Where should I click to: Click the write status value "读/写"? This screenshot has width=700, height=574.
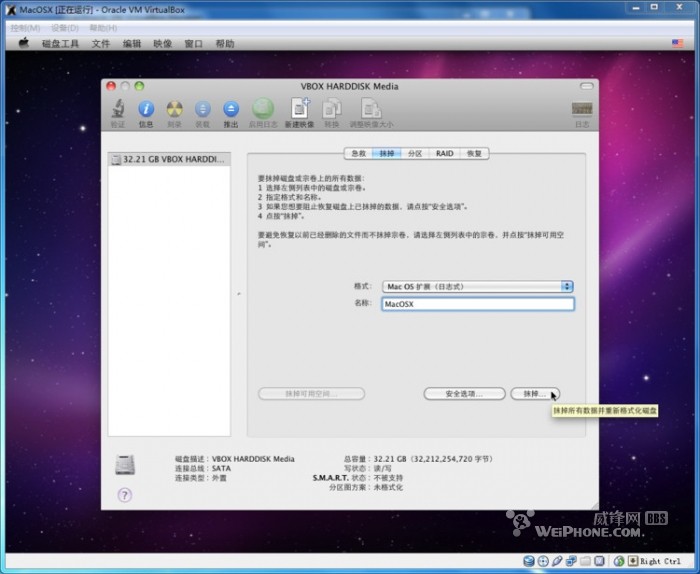(383, 468)
